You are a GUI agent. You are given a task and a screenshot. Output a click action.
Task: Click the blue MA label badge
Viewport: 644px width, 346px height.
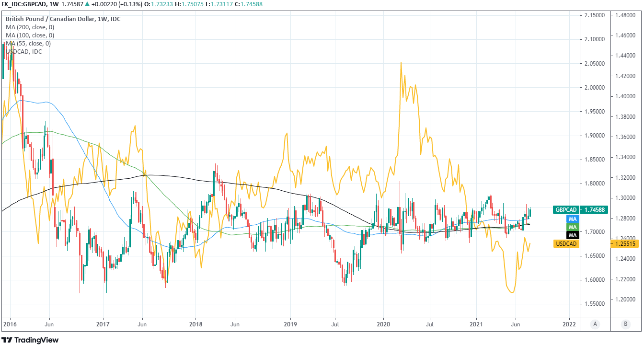tap(572, 219)
